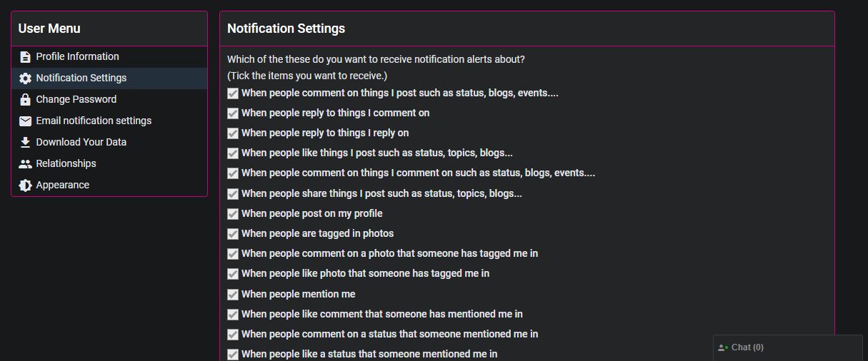Open Profile Information menu item
The height and width of the screenshot is (361, 868).
tap(77, 56)
